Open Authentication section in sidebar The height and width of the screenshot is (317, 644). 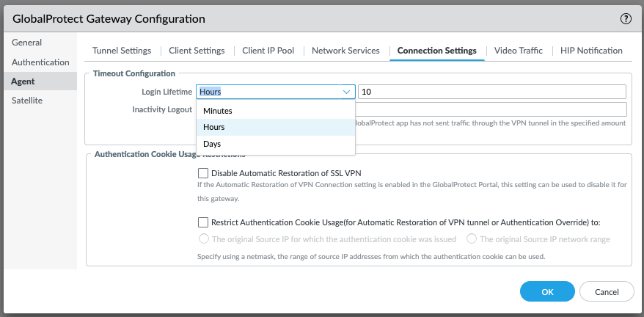coord(40,62)
